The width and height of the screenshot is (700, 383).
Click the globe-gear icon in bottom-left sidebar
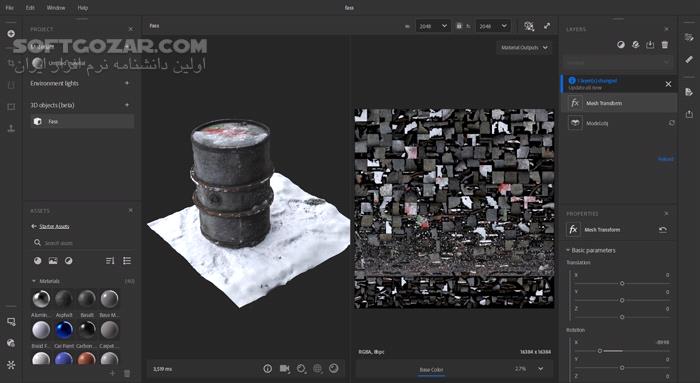tap(11, 343)
